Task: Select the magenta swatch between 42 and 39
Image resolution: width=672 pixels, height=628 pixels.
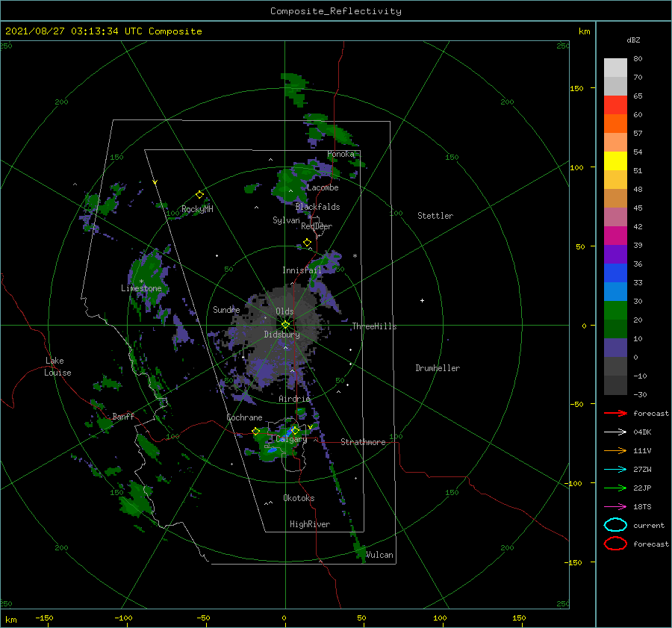Action: click(615, 235)
